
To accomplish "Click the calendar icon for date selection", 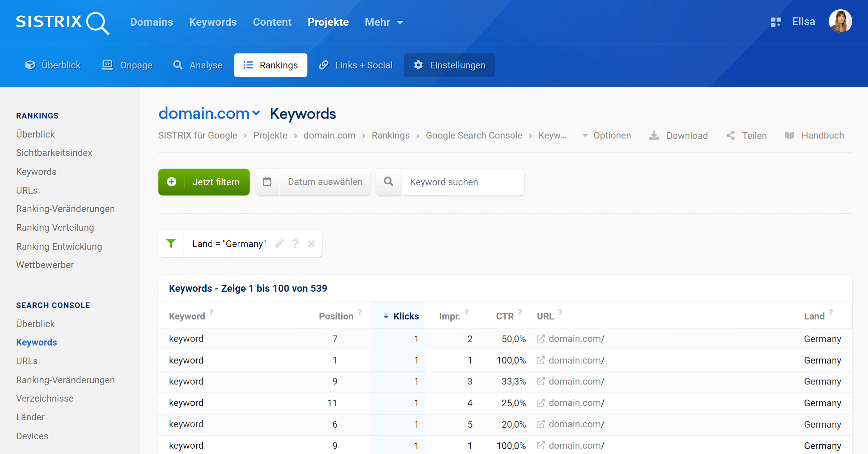I will pos(267,182).
